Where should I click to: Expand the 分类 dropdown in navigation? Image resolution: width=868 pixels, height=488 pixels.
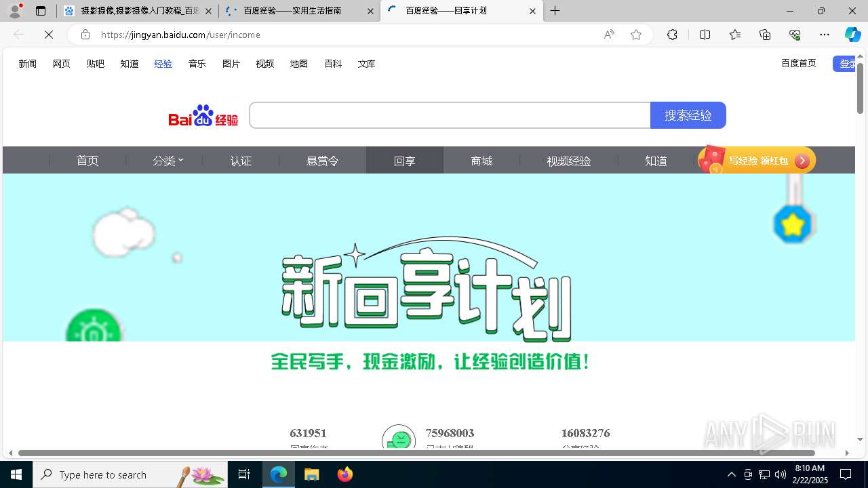point(167,161)
